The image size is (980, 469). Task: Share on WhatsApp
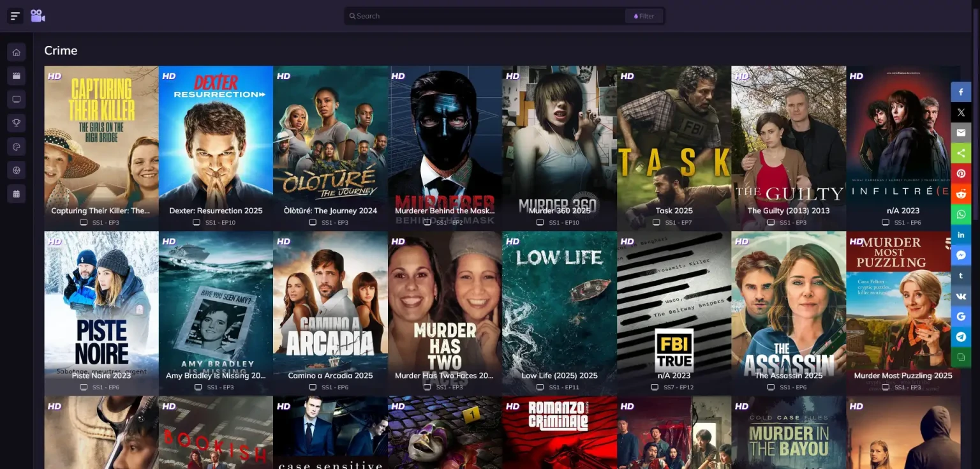tap(961, 214)
